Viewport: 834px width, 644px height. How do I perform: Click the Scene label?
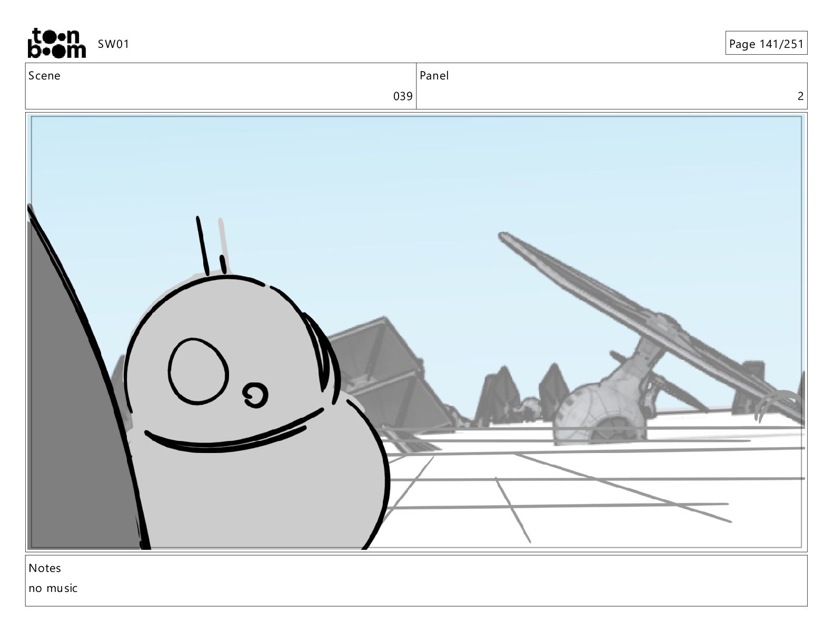44,76
